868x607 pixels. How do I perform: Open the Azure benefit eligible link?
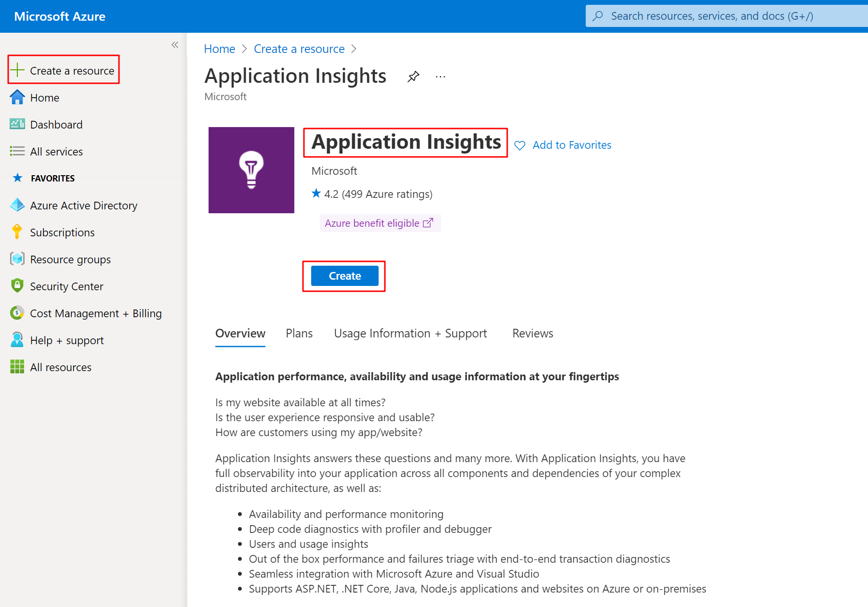(x=380, y=223)
